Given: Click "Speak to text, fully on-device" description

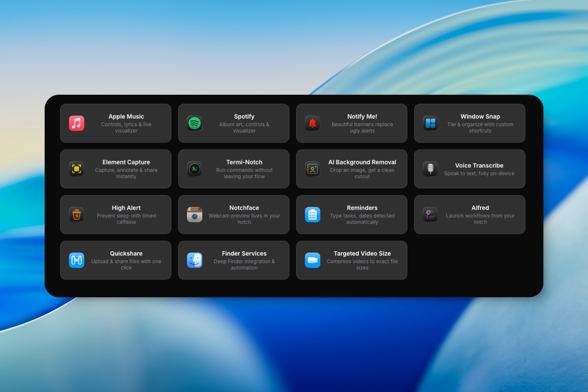Looking at the screenshot, I should (x=479, y=173).
